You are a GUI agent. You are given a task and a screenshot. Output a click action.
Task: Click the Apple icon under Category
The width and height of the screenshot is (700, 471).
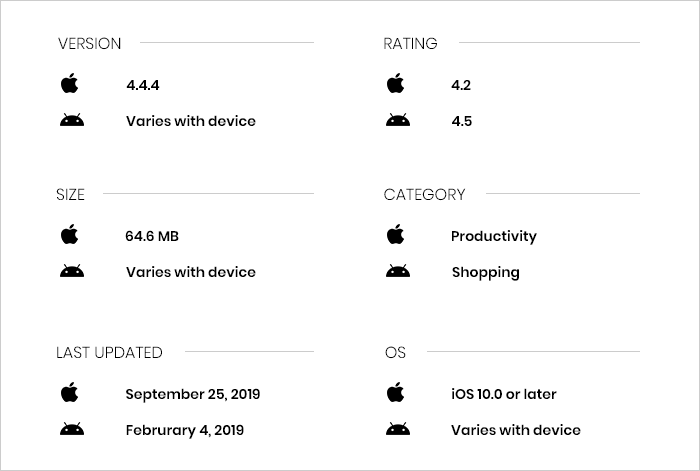pos(396,235)
